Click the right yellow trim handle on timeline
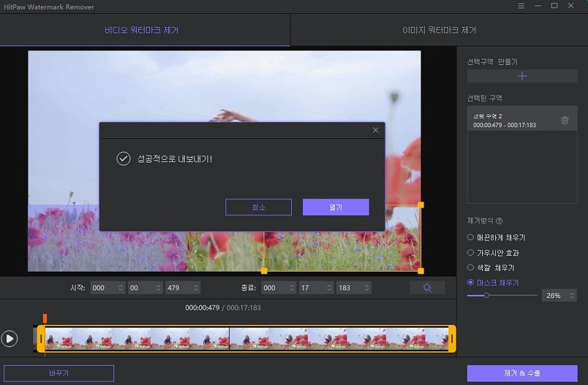Image resolution: width=588 pixels, height=385 pixels. coord(452,339)
